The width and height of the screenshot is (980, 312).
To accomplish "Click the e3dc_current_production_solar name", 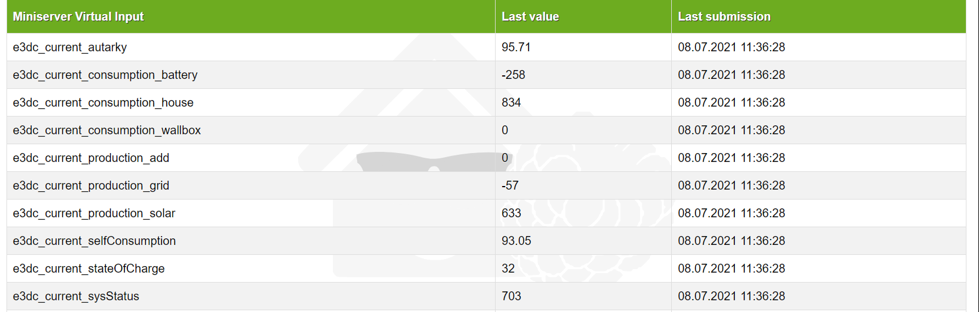I will pyautogui.click(x=94, y=213).
